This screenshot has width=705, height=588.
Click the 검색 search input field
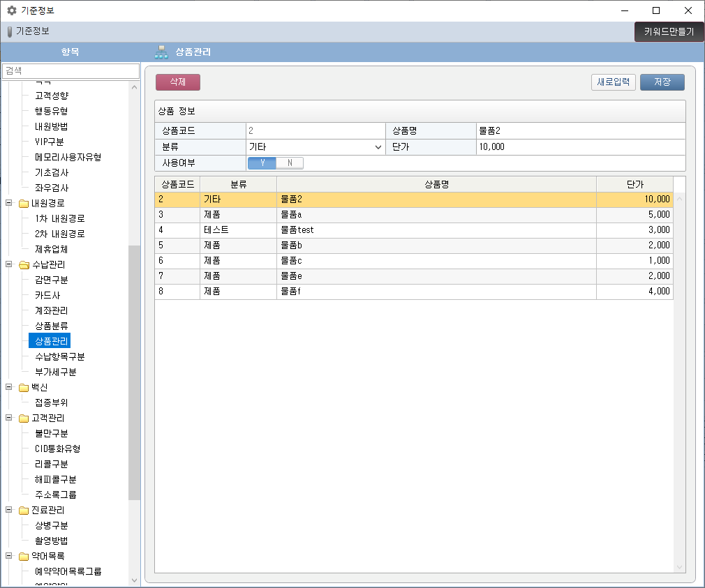coord(70,71)
